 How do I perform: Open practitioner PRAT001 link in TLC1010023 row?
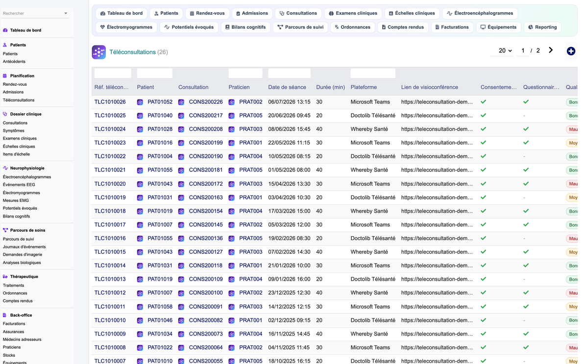click(251, 143)
